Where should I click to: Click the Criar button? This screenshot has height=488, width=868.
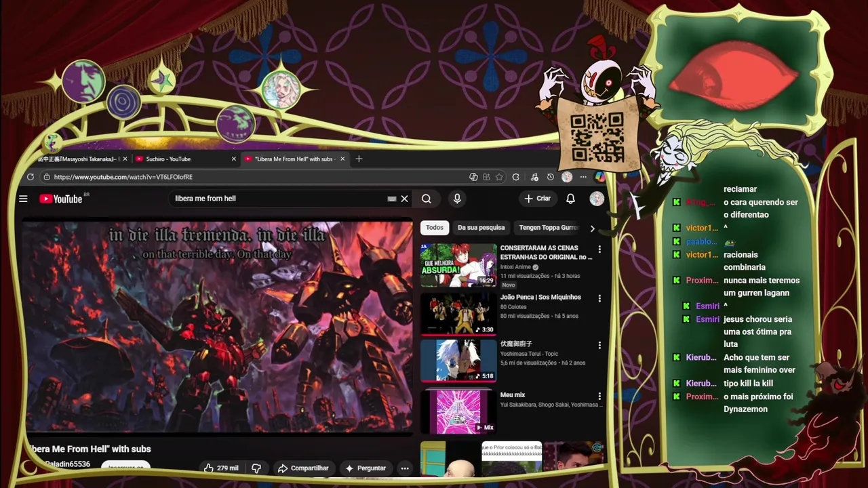pyautogui.click(x=537, y=199)
